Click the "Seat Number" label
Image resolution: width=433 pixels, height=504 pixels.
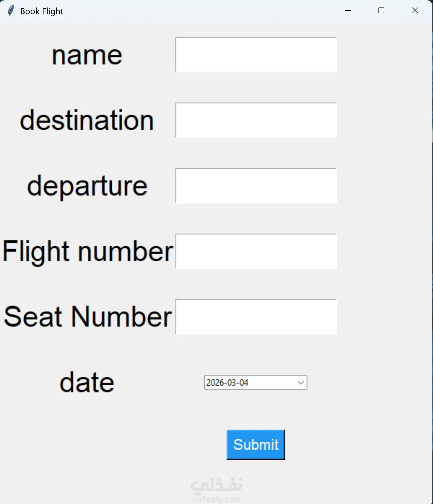87,317
